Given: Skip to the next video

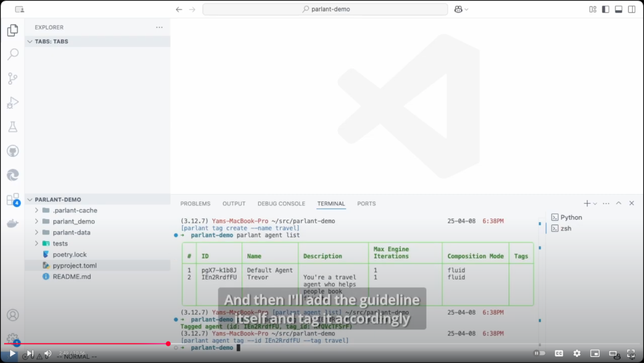Looking at the screenshot, I should 30,353.
